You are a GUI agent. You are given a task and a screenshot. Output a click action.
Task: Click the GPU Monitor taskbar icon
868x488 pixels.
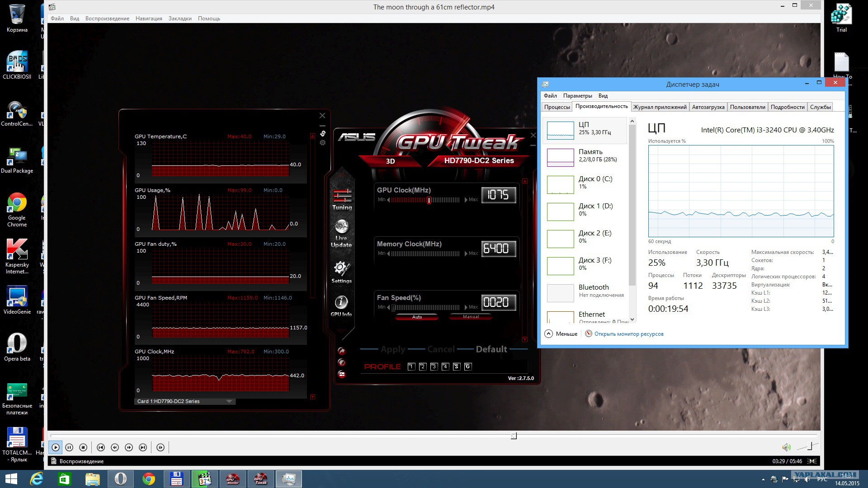pyautogui.click(x=233, y=479)
